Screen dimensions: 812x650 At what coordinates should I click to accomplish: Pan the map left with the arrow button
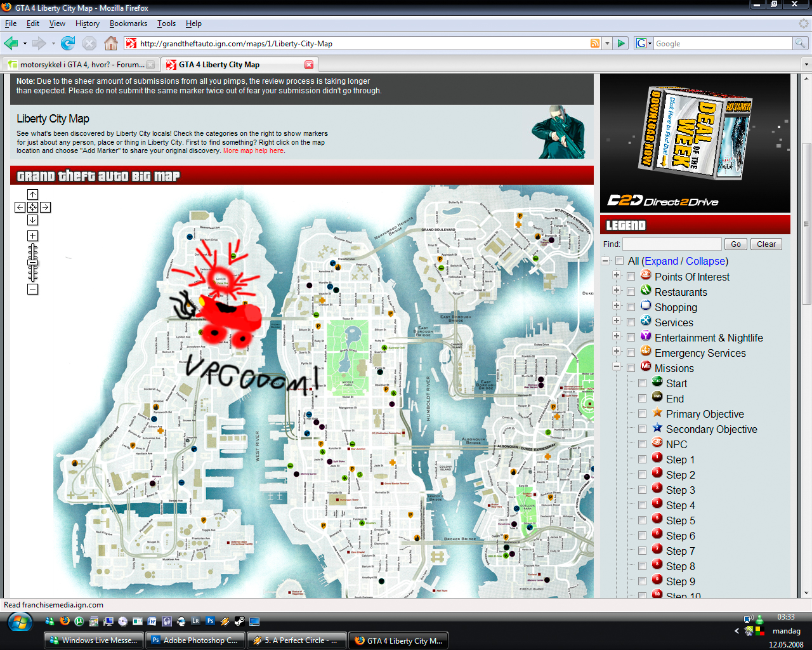coord(20,207)
